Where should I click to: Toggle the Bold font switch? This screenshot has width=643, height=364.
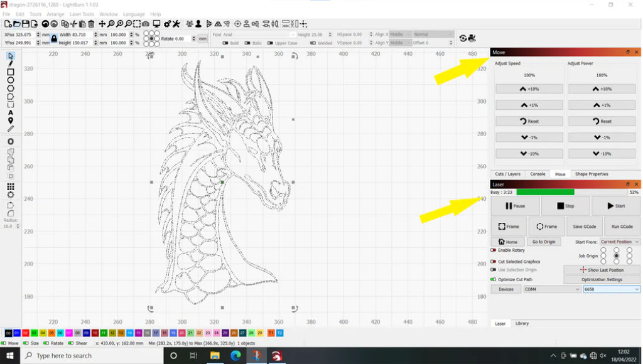click(x=225, y=43)
